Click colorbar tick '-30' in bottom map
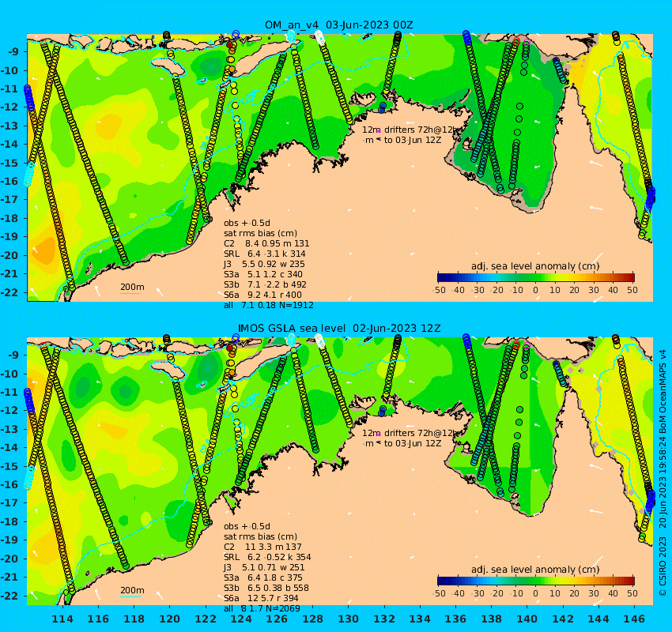672x632 pixels. (x=478, y=594)
